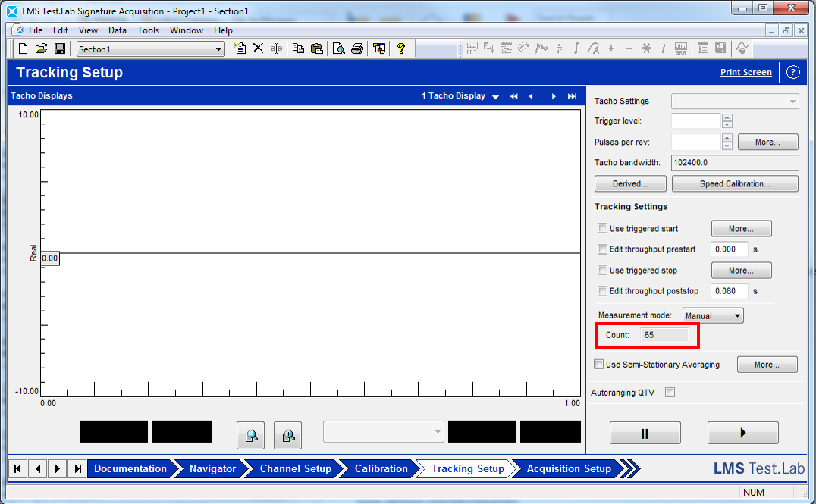Open the Help menu
Image resolution: width=816 pixels, height=504 pixels.
click(x=223, y=30)
